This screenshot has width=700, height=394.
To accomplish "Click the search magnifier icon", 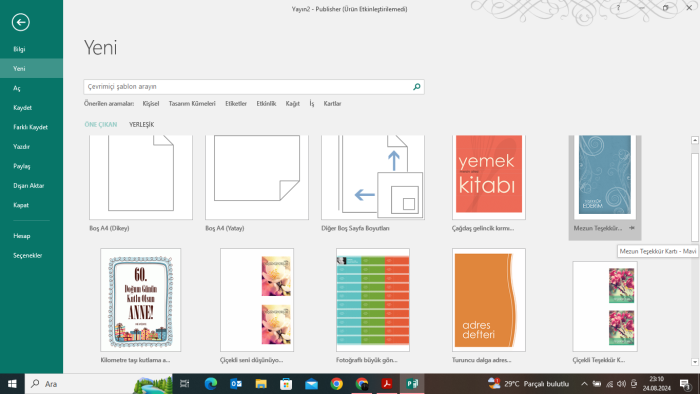I will click(417, 87).
